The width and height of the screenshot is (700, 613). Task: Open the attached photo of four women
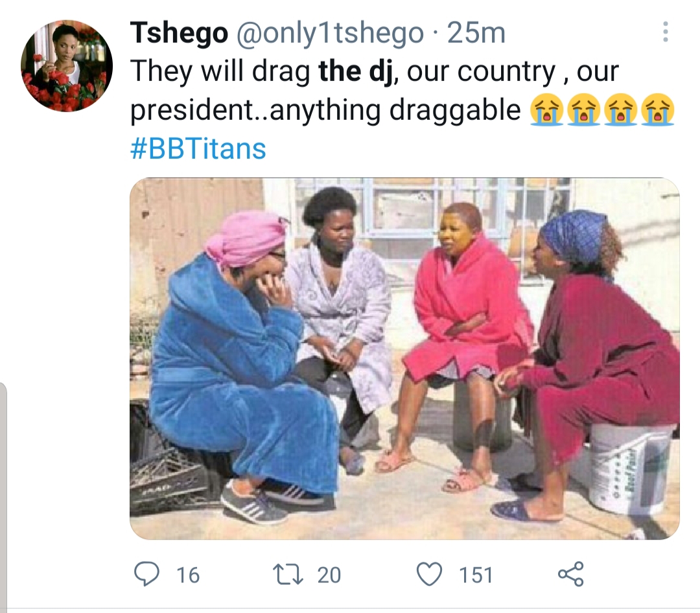coord(404,358)
